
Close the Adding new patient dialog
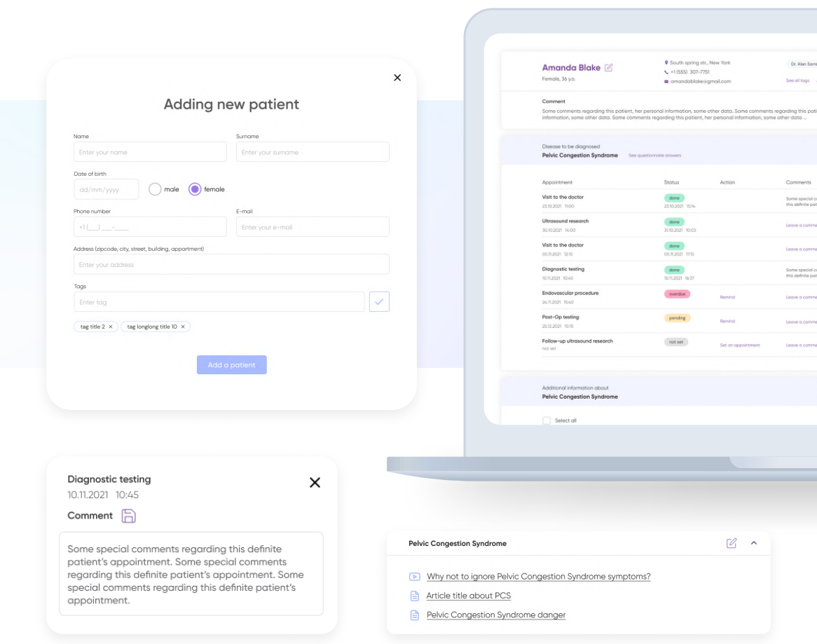click(x=397, y=78)
